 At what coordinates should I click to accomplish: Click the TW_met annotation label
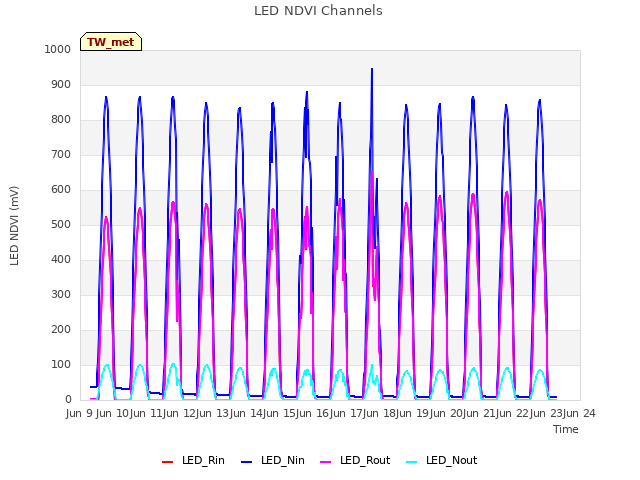pos(111,42)
